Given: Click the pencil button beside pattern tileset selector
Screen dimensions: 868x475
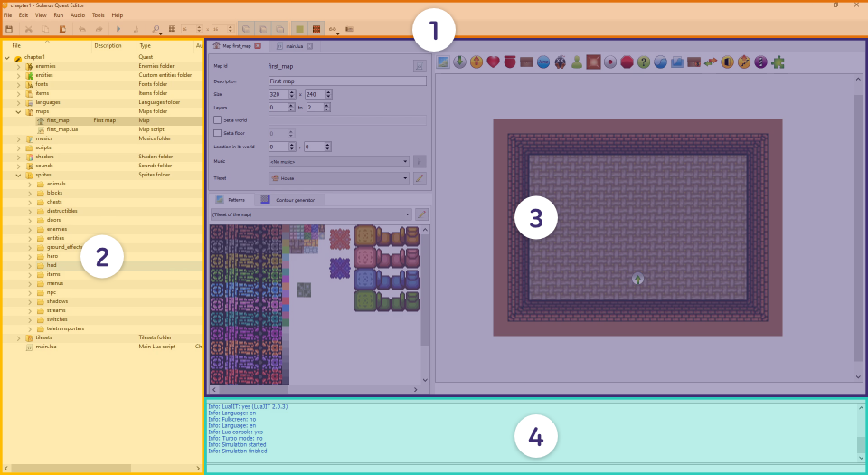Looking at the screenshot, I should coord(421,214).
